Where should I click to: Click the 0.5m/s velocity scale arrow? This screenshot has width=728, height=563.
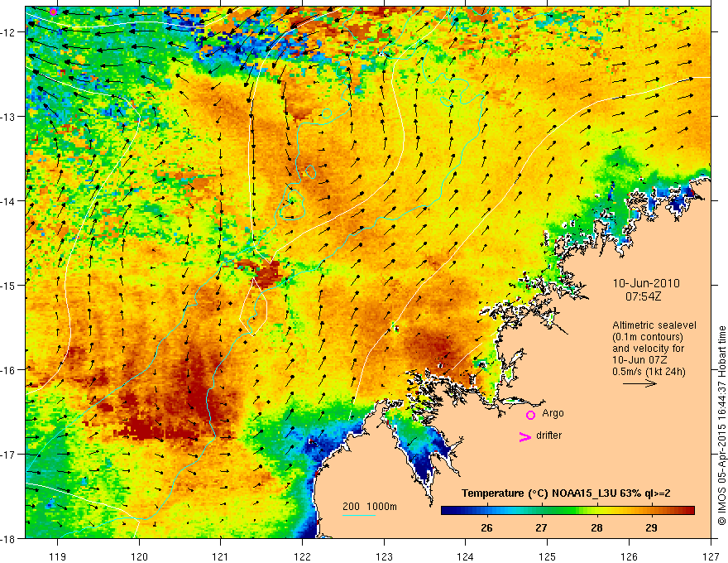tap(639, 383)
